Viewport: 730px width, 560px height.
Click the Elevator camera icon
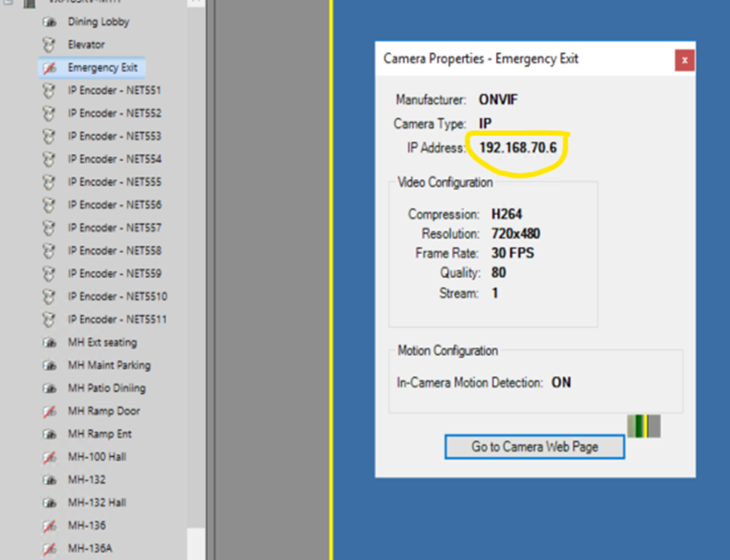click(49, 45)
